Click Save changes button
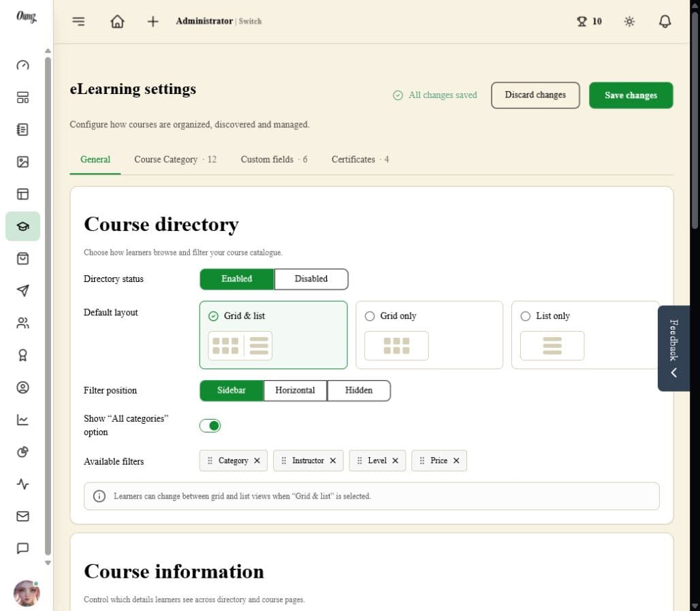Screen dimensions: 700x611 coord(631,95)
